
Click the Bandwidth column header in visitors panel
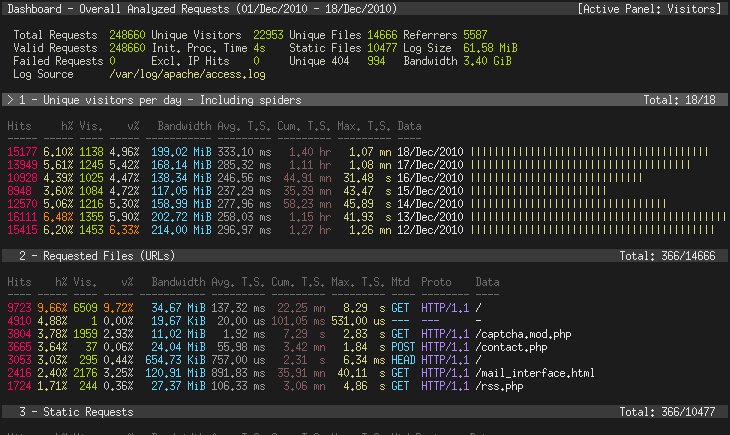(185, 126)
